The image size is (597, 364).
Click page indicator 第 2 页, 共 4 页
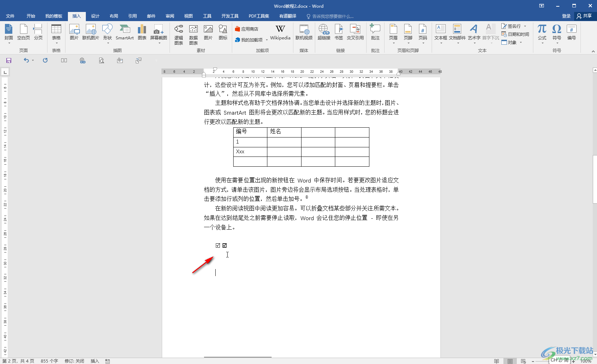click(x=18, y=361)
